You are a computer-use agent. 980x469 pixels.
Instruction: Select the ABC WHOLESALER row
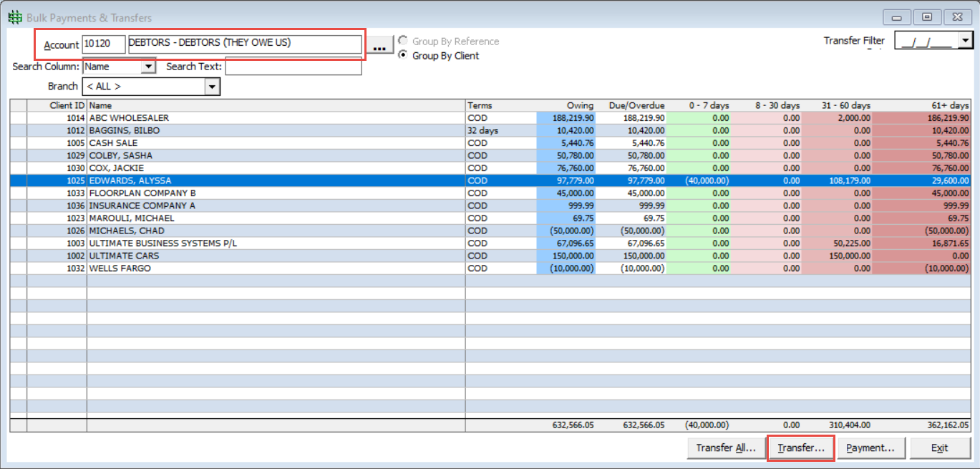(x=276, y=118)
